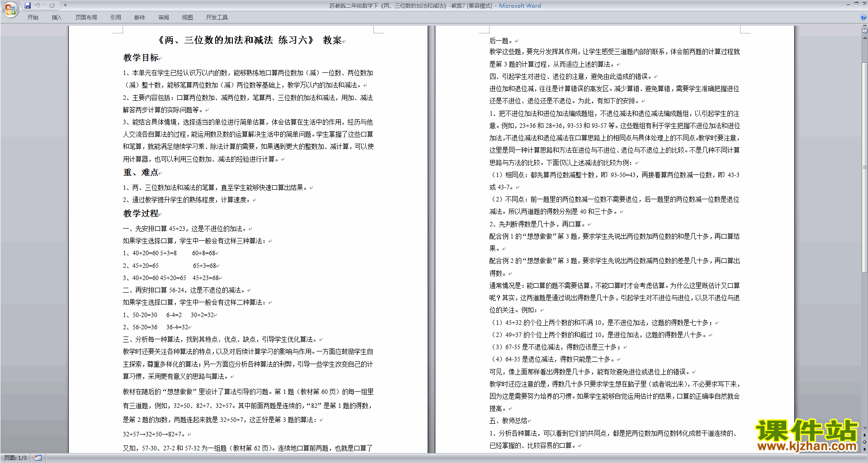
Task: Open the 邮件 ribbon tab
Action: [140, 17]
